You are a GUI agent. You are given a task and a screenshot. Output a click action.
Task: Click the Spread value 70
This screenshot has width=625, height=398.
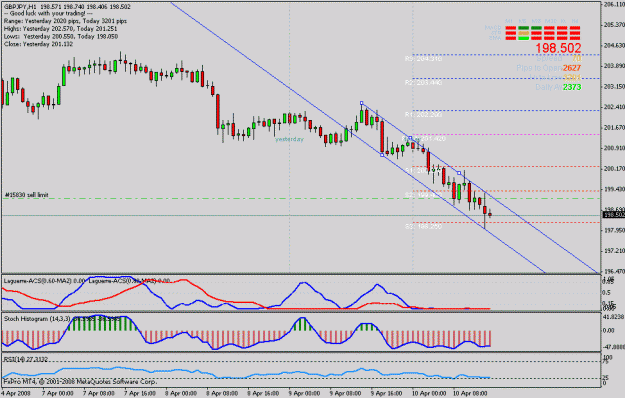(x=576, y=59)
